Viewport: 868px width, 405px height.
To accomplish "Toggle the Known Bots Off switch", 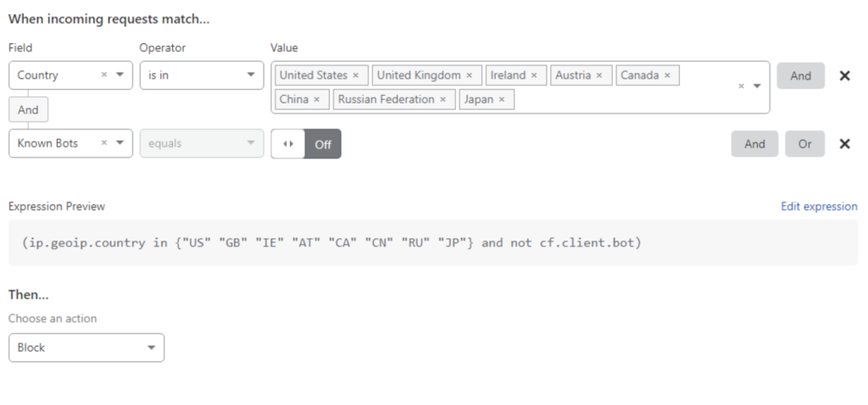I will point(306,144).
